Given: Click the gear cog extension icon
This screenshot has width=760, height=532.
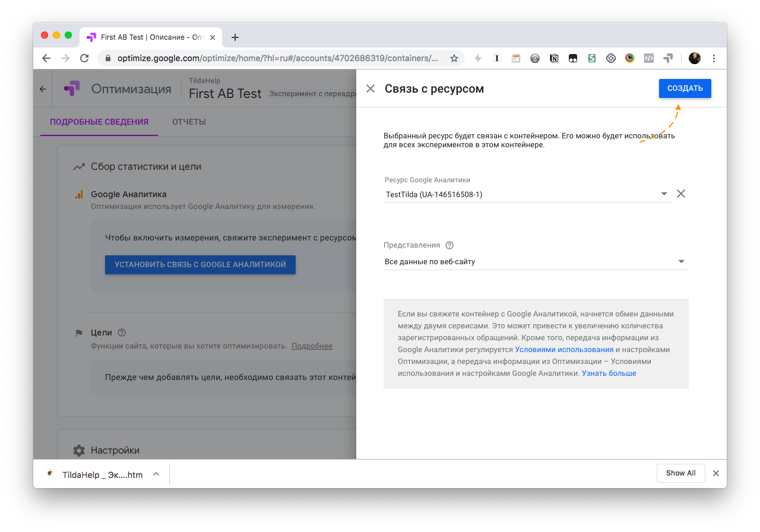Looking at the screenshot, I should click(x=535, y=58).
